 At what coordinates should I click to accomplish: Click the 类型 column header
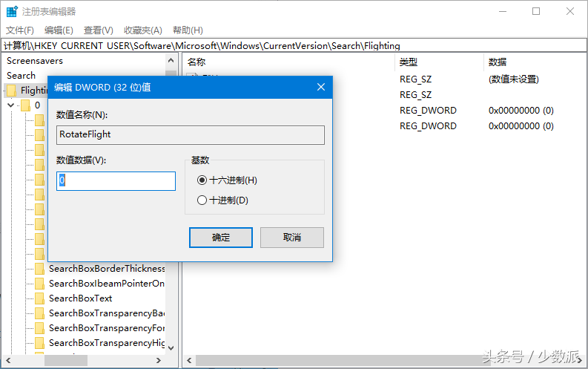click(409, 62)
